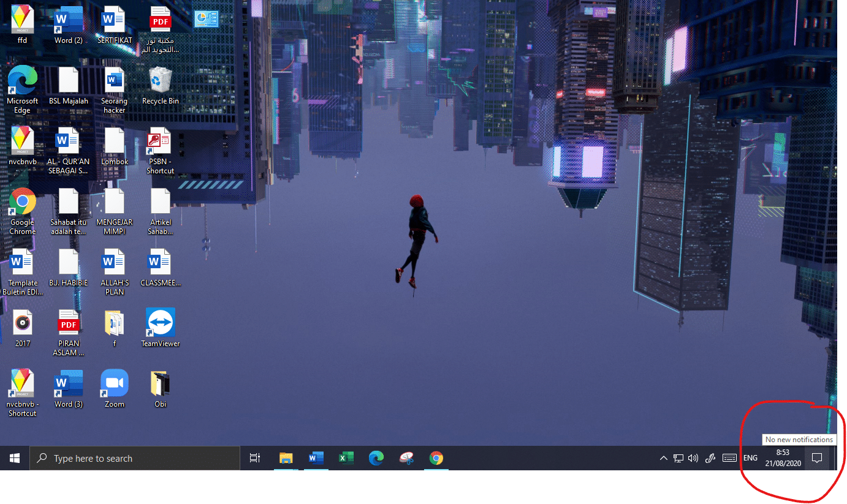Click the 'Type here to search' box
Image resolution: width=847 pixels, height=504 pixels.
pyautogui.click(x=135, y=458)
